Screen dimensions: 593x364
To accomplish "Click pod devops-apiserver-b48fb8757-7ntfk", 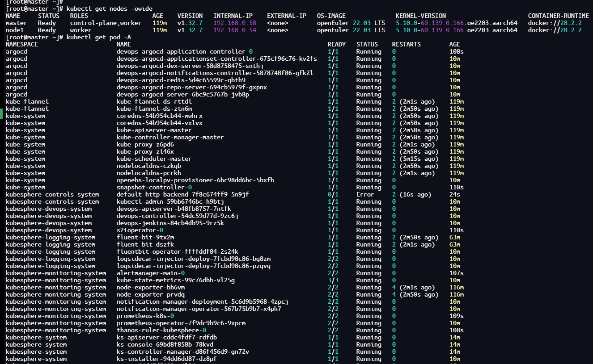I will (x=174, y=209).
